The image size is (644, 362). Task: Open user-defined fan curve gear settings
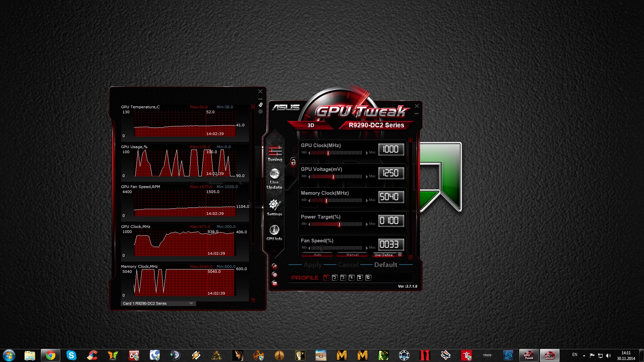tap(400, 255)
